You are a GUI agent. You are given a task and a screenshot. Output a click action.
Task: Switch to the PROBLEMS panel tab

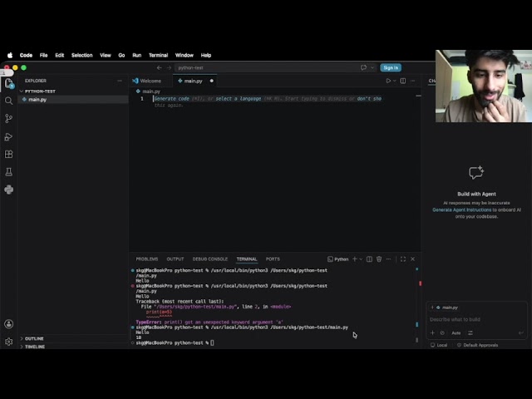click(147, 259)
